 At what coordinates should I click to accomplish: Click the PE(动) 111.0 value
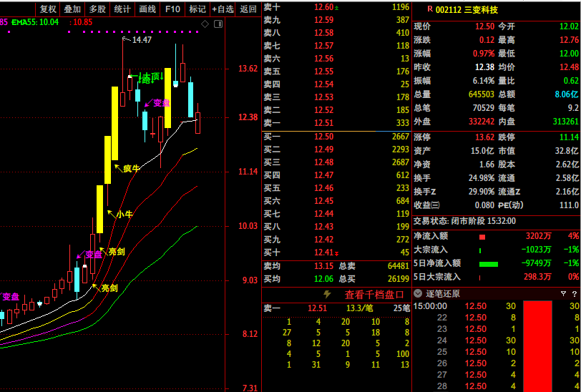(569, 205)
